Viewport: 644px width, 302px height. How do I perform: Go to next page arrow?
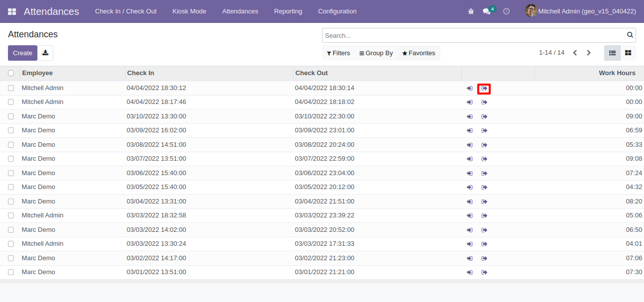589,53
